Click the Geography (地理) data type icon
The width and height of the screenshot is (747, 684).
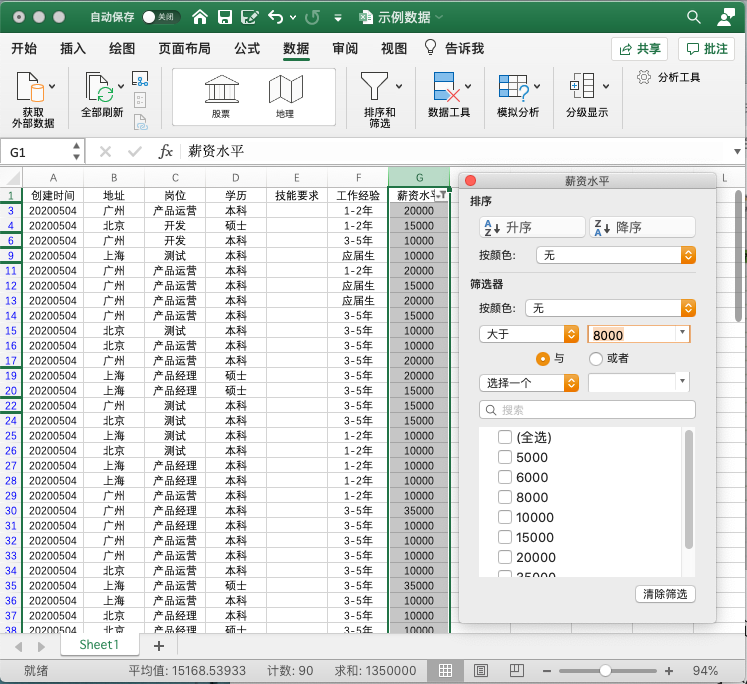(285, 90)
